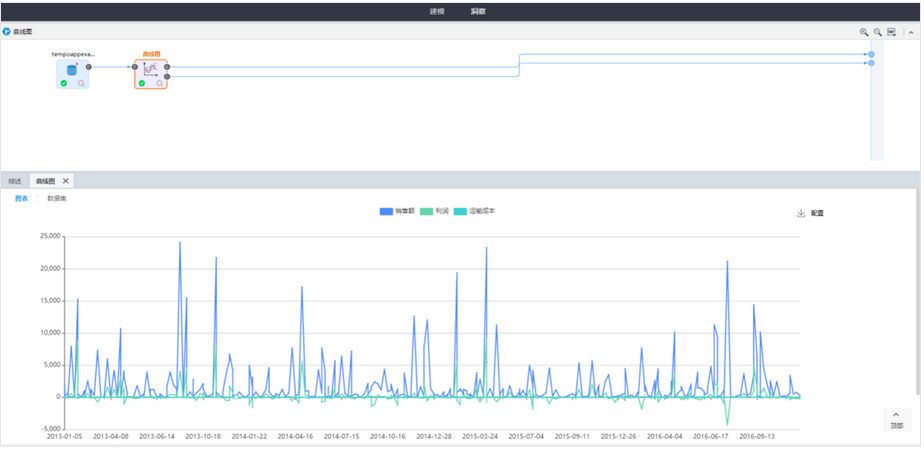
Task: Zoom out on the workflow canvas
Action: (877, 32)
